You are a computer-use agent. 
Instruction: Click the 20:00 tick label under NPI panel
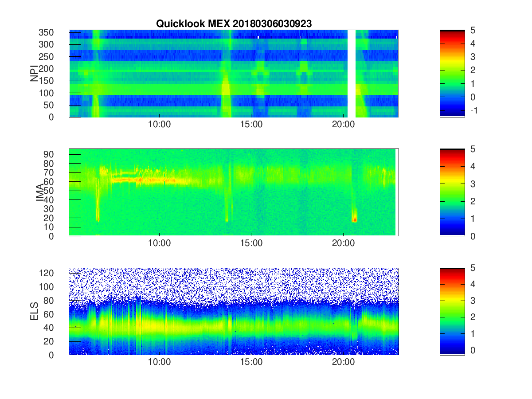pyautogui.click(x=343, y=125)
